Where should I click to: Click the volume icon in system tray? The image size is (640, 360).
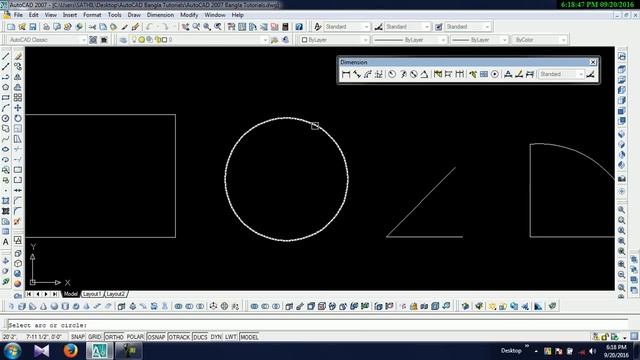point(593,351)
